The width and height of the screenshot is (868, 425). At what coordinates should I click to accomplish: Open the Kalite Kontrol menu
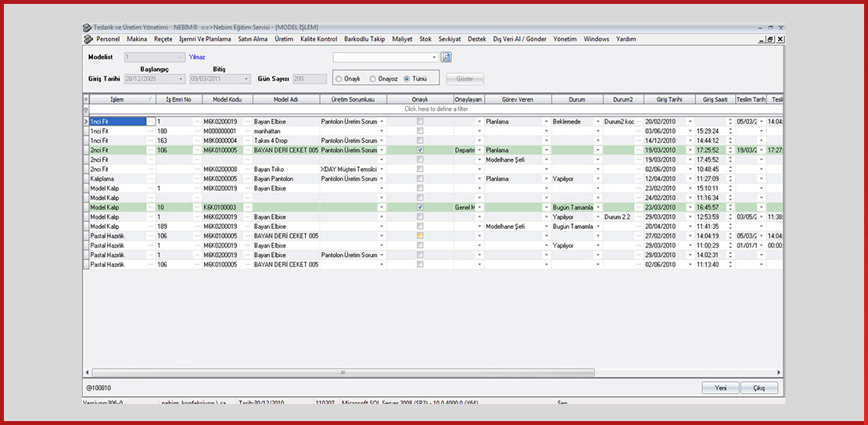click(319, 39)
